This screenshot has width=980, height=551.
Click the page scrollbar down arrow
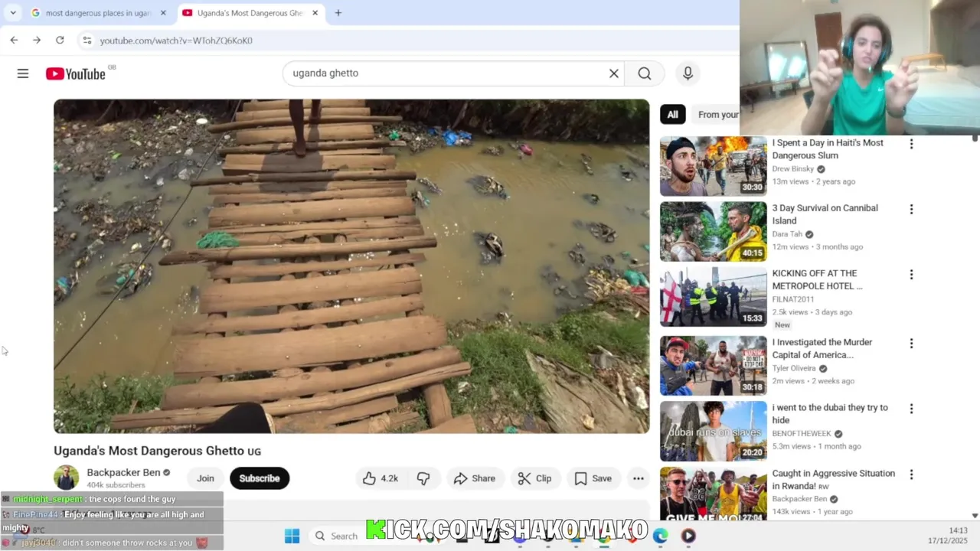[x=975, y=516]
